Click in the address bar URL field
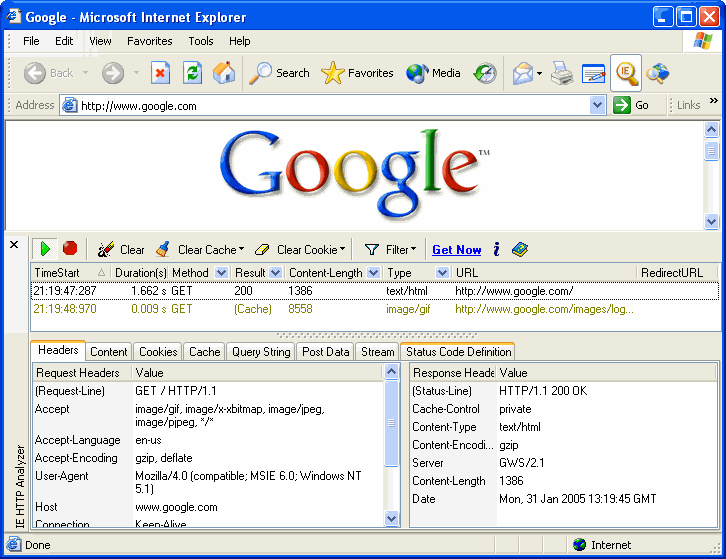Image resolution: width=726 pixels, height=559 pixels. point(333,106)
